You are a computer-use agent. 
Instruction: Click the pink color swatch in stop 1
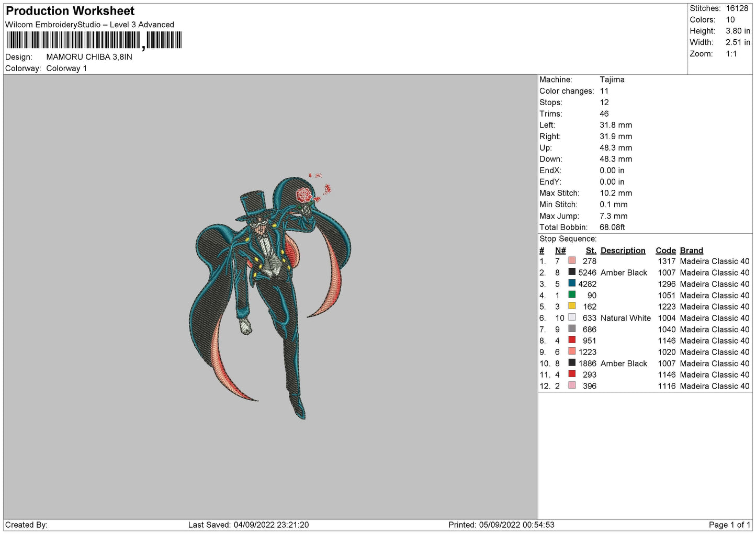click(x=572, y=260)
